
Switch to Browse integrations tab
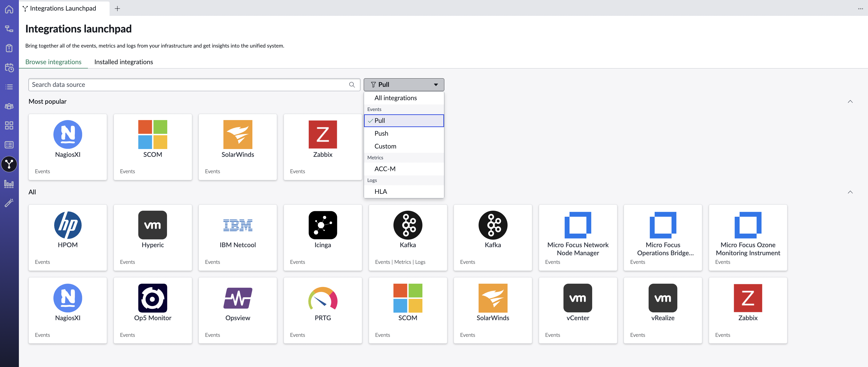point(53,62)
